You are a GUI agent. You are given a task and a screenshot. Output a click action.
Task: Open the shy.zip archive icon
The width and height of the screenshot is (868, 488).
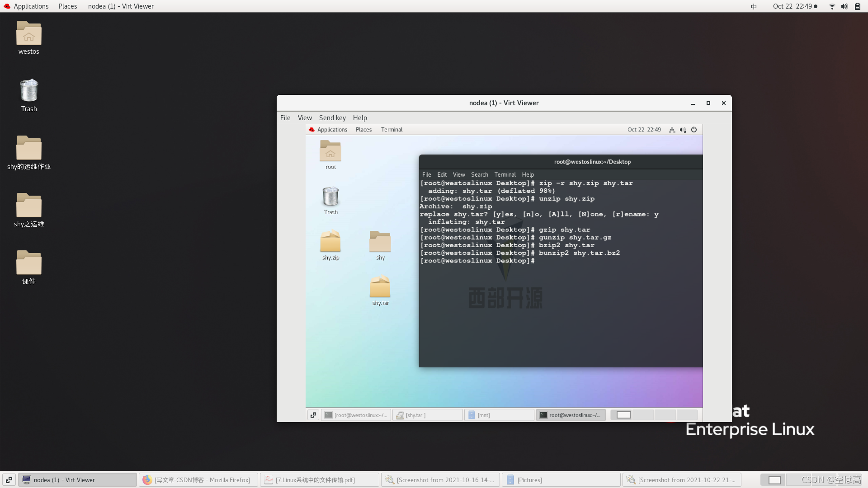[x=330, y=242]
